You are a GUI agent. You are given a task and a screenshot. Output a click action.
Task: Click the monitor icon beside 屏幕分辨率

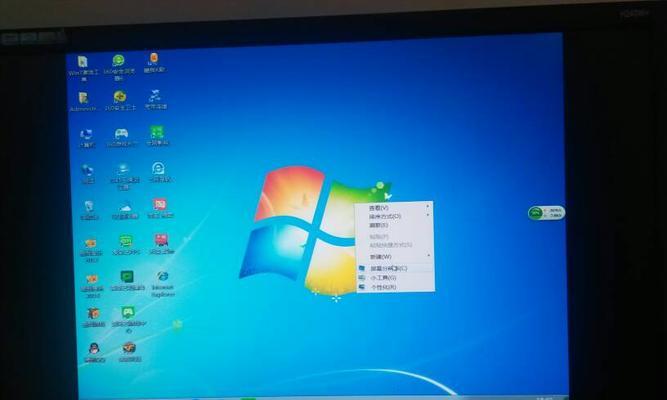tap(362, 269)
